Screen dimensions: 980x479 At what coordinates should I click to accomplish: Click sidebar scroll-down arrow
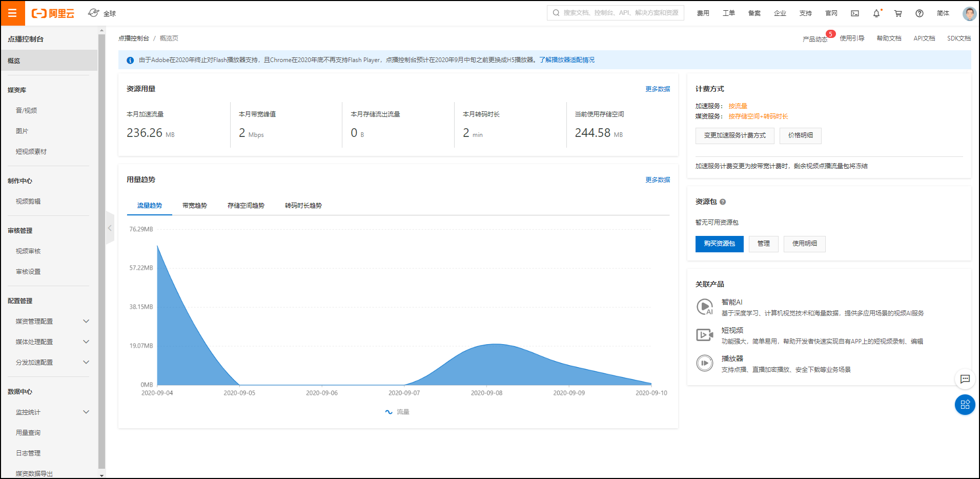(101, 475)
